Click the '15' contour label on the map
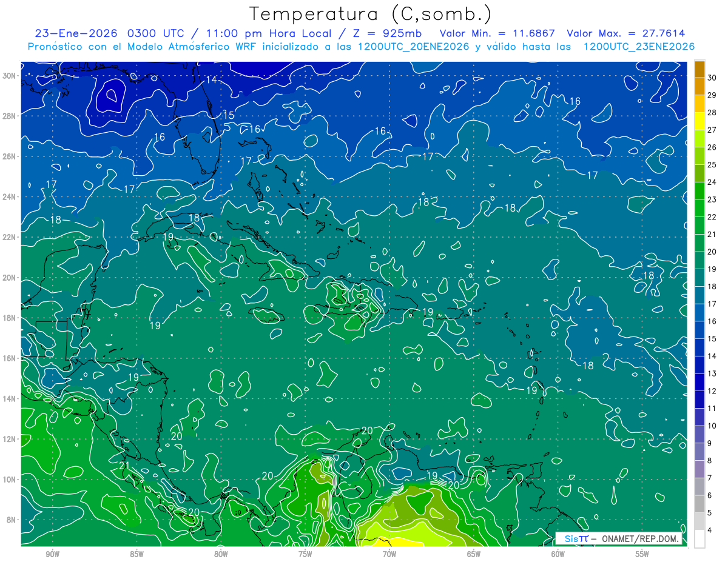The width and height of the screenshot is (728, 562). pyautogui.click(x=228, y=115)
